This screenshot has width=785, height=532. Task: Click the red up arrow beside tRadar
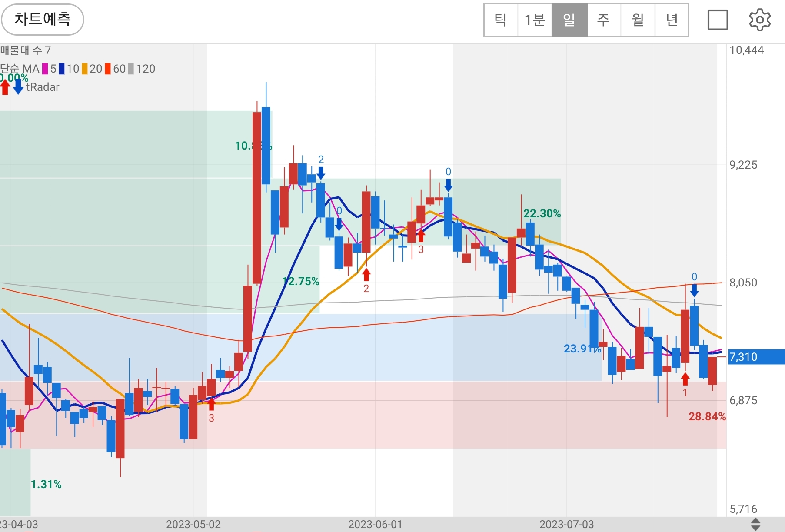[5, 87]
